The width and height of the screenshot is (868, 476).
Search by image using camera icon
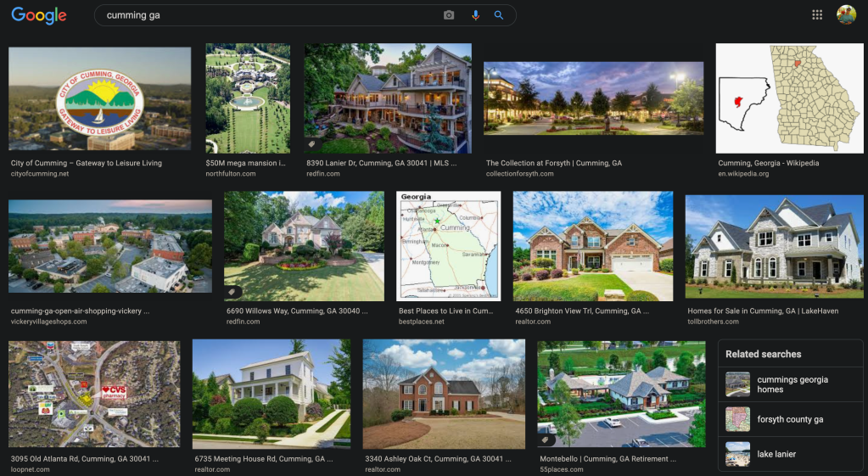tap(449, 15)
